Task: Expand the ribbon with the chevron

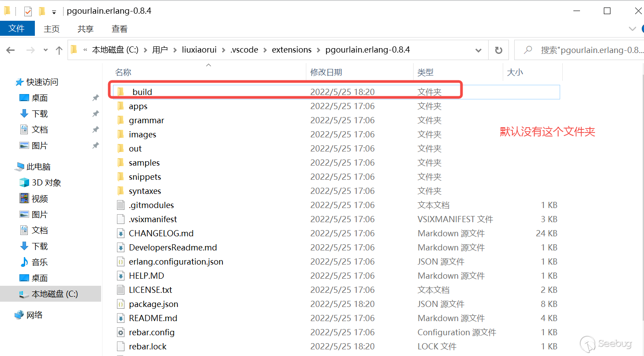Action: point(632,29)
